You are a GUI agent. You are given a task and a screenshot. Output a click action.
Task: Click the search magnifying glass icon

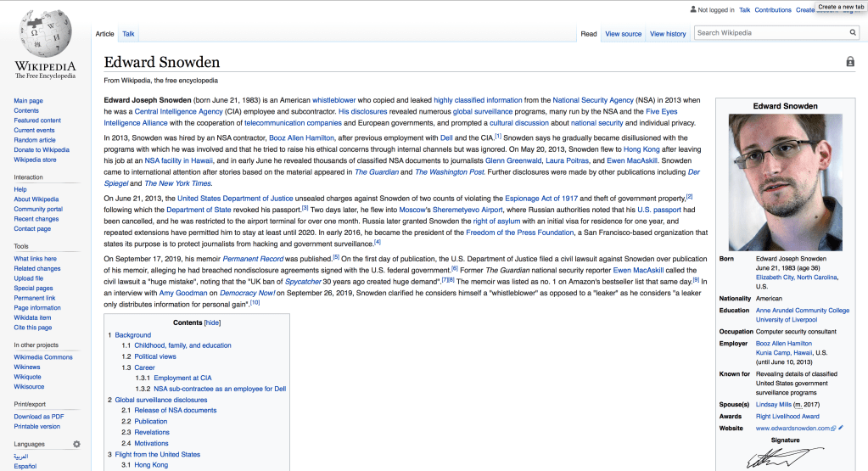click(x=853, y=33)
